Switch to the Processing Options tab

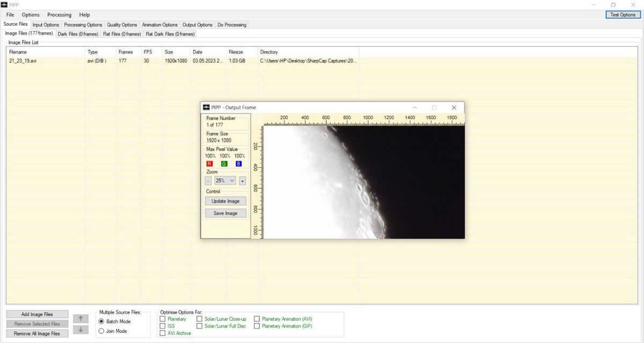[x=83, y=25]
